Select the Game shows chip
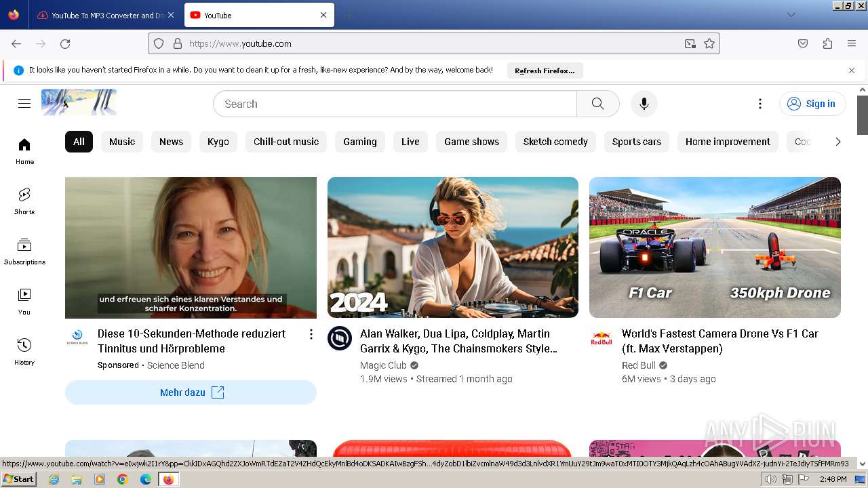868x488 pixels. [x=471, y=142]
